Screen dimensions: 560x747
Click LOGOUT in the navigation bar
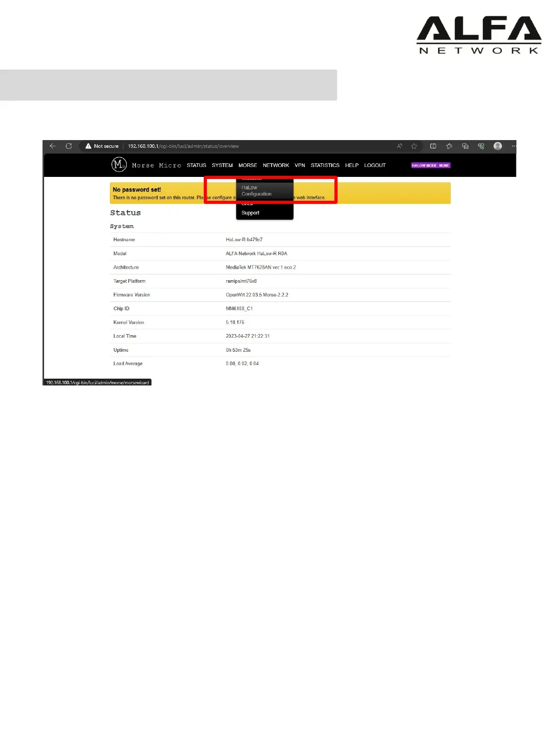click(x=375, y=165)
